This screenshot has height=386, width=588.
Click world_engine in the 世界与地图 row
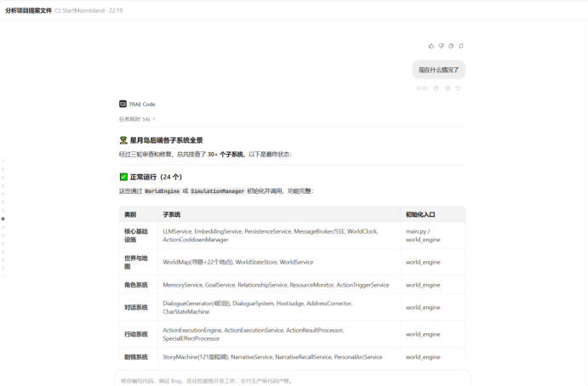pyautogui.click(x=423, y=262)
